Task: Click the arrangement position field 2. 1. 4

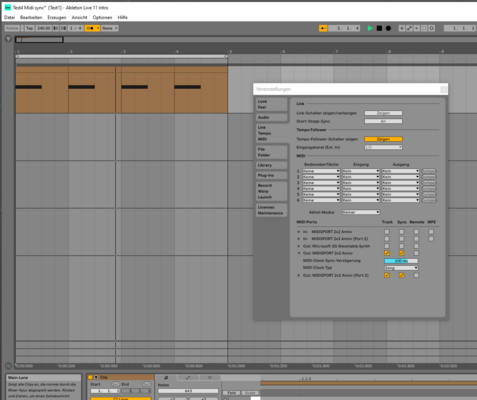Action: 344,28
